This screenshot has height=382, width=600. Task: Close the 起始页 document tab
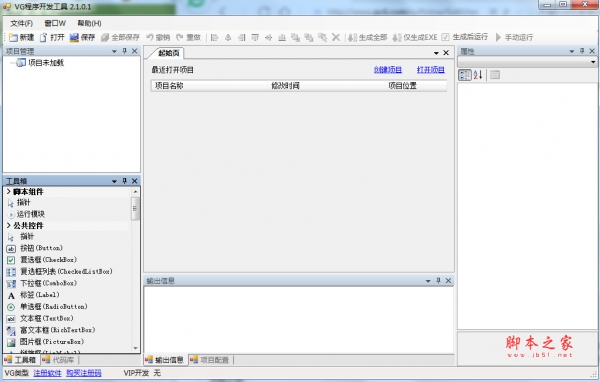[x=446, y=53]
